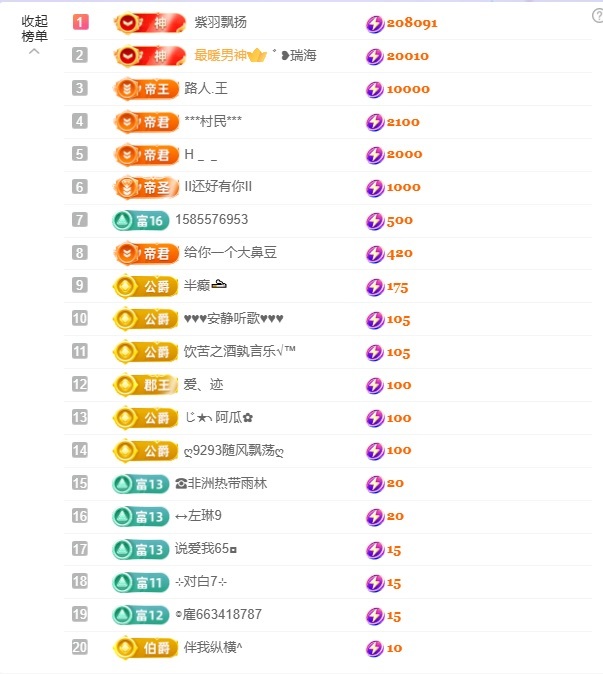The image size is (603, 674).
Task: Open user 给你一个大鼻豆 profile
Action: (230, 253)
